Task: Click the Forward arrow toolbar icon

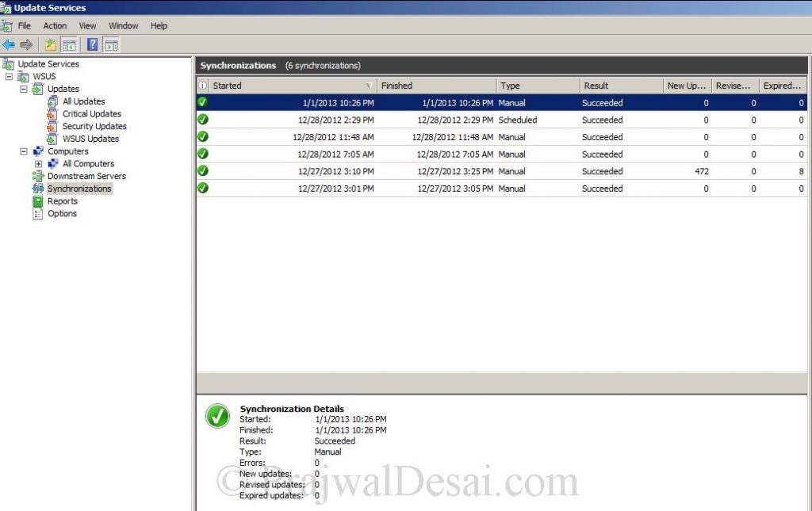Action: coord(26,45)
